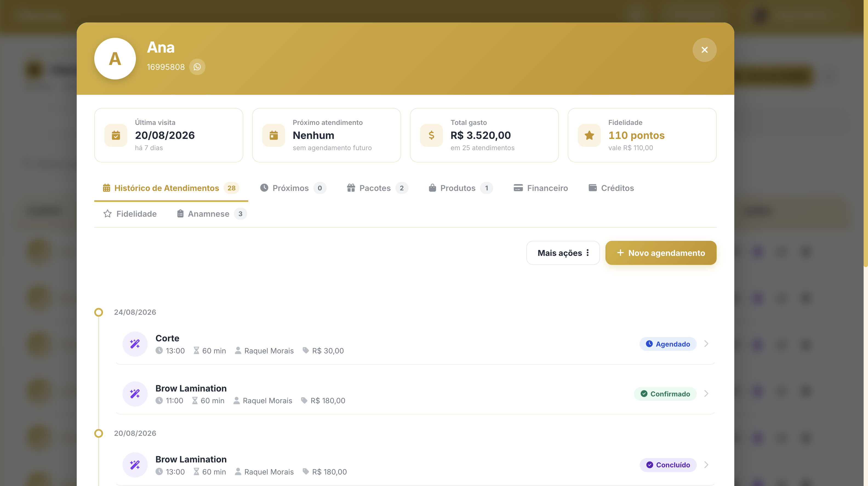Click the R$ 30,00 price on Corte

(328, 350)
